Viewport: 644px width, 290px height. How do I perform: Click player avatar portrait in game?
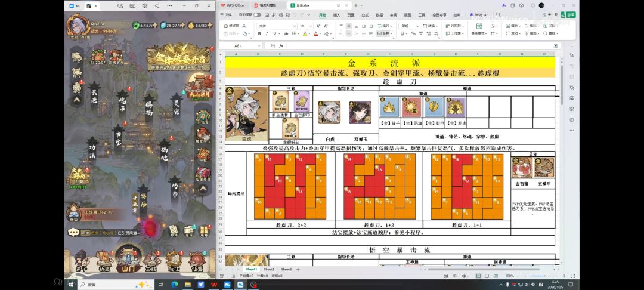(79, 26)
